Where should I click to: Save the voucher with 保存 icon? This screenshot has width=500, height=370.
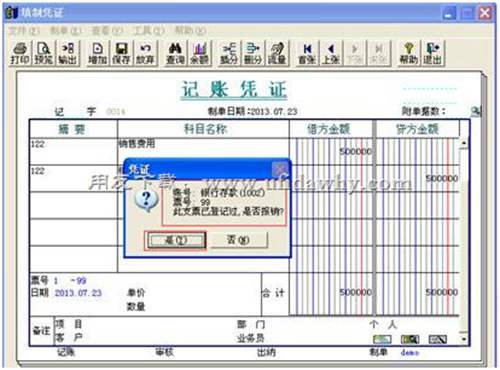pos(121,53)
